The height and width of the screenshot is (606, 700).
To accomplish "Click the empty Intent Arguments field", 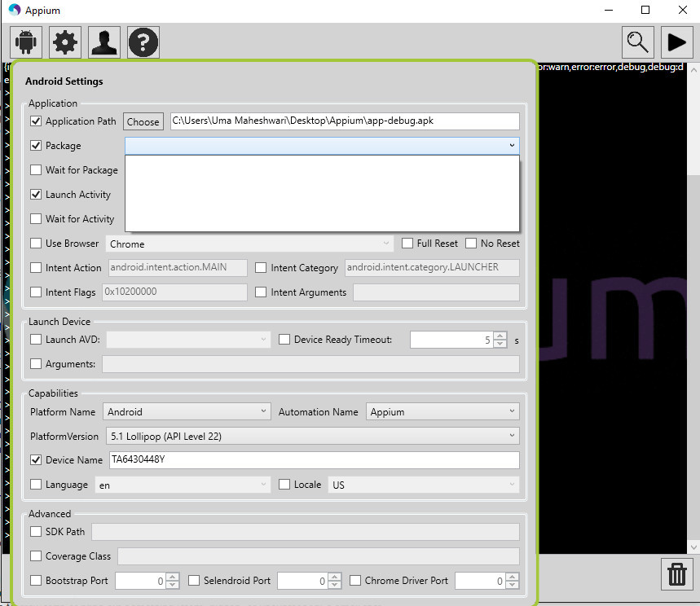I will [x=436, y=292].
